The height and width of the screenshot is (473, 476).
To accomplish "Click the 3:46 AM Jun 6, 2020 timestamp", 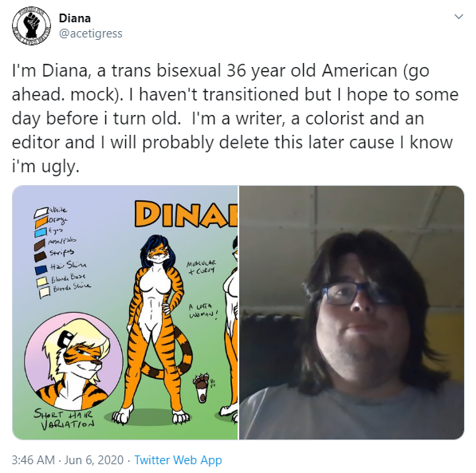I will pos(68,459).
